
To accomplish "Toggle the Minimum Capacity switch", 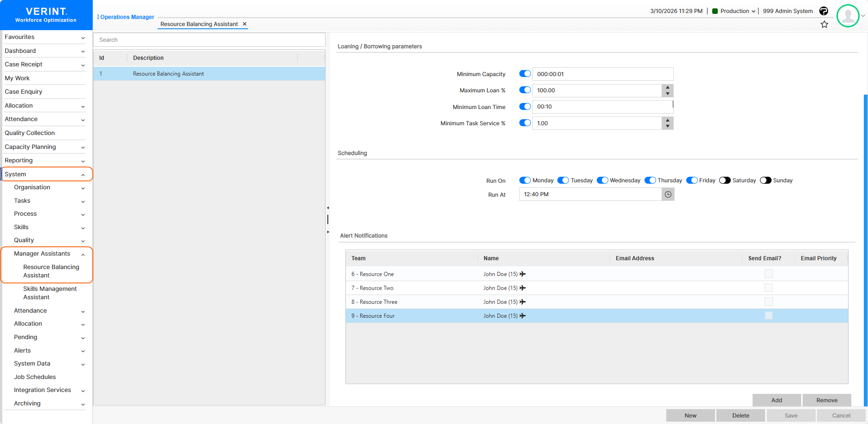I will pos(525,74).
